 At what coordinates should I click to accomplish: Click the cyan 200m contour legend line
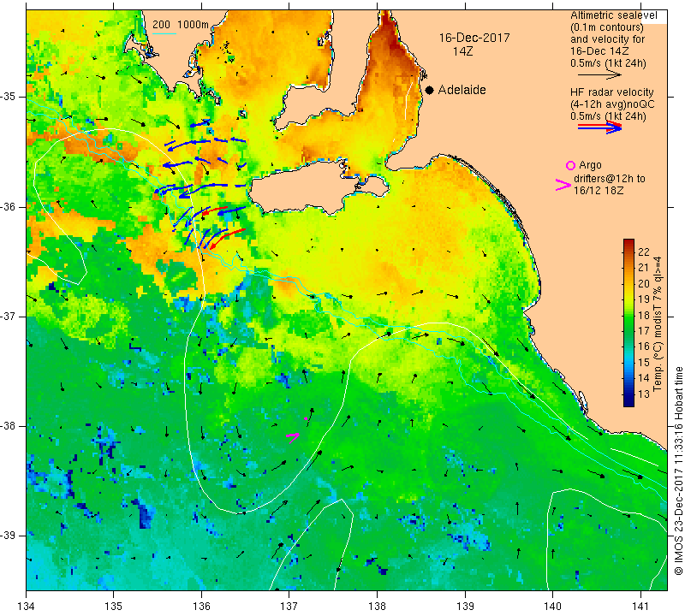pos(164,33)
